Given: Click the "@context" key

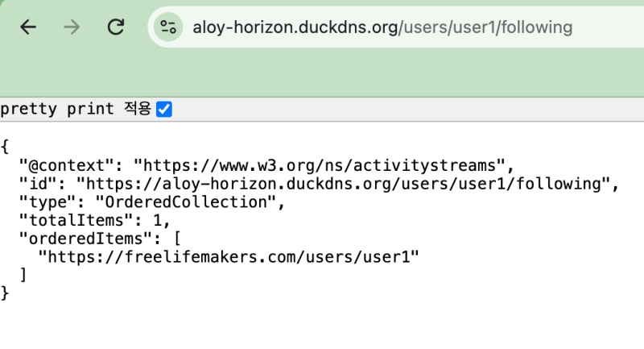Looking at the screenshot, I should click(x=67, y=165).
